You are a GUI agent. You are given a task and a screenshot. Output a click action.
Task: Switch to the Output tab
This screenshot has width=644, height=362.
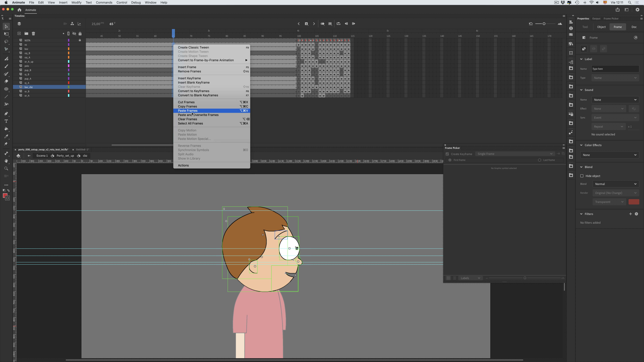(596, 18)
